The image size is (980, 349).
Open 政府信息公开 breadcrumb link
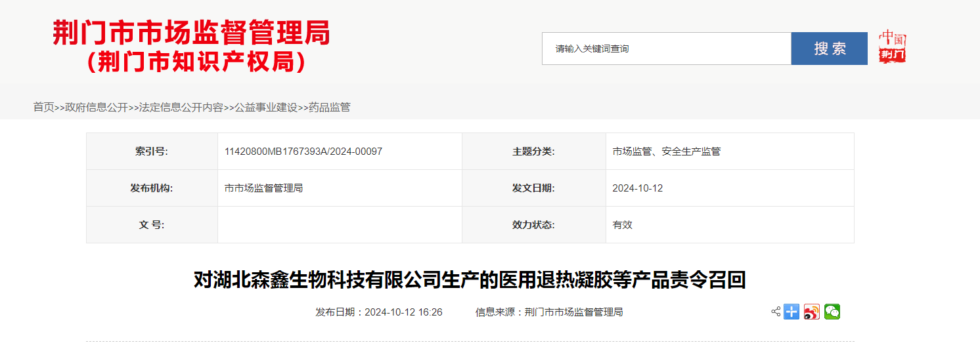(97, 107)
